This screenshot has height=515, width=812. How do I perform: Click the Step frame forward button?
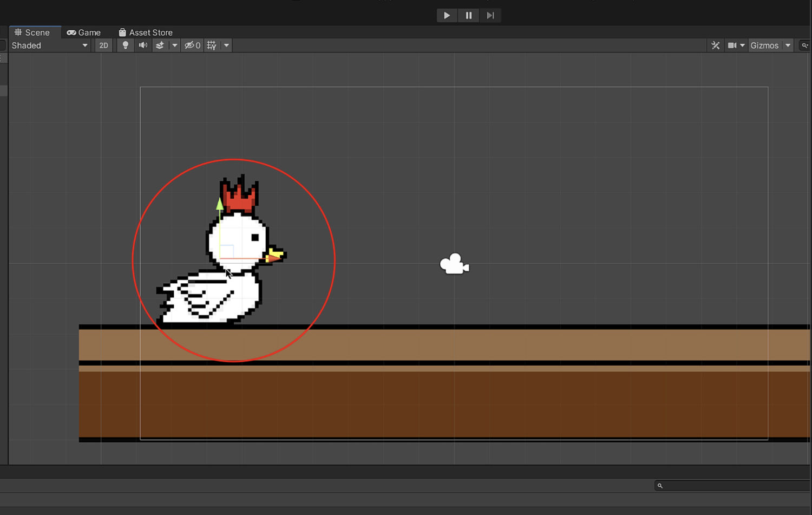pyautogui.click(x=490, y=16)
